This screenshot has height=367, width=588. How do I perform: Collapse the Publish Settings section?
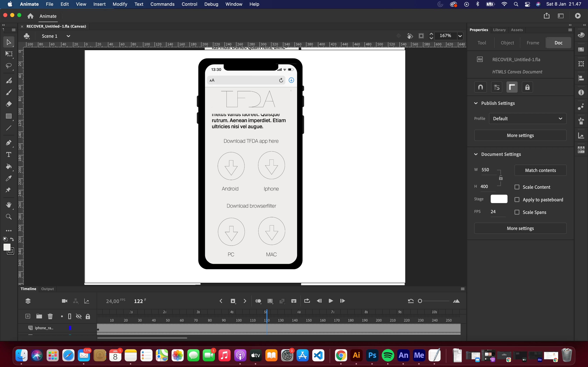[476, 103]
